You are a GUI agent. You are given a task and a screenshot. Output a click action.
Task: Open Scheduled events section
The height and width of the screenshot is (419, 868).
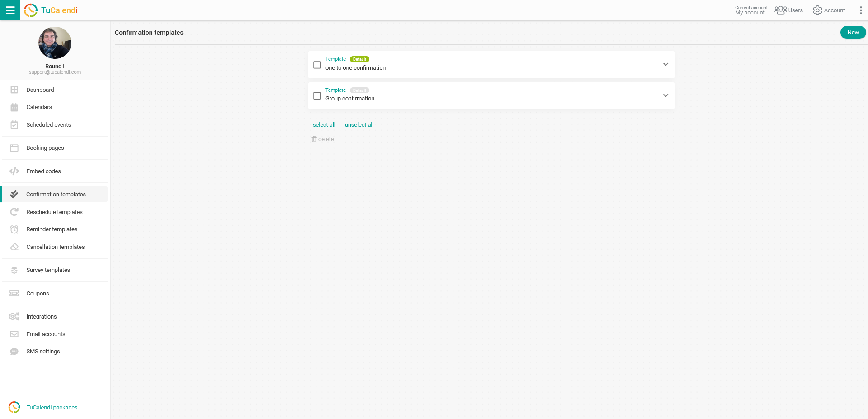point(48,124)
